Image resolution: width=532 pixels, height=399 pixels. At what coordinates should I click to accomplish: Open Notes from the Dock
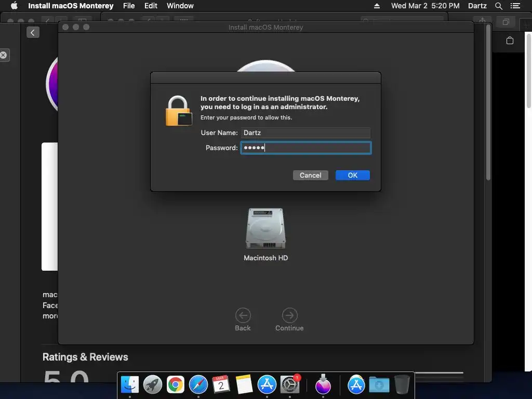point(244,385)
